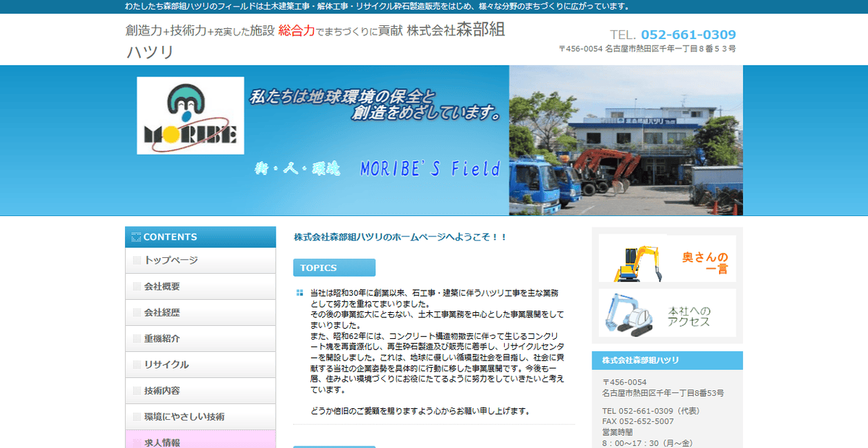Click the 本社へのアクセス access banner
This screenshot has height=448, width=868.
point(665,314)
